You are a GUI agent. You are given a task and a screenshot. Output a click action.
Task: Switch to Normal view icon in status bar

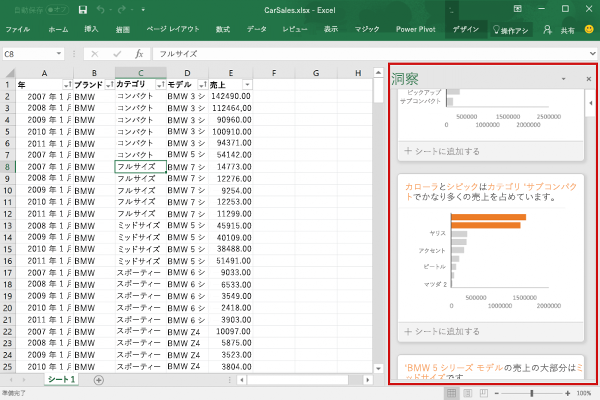453,393
